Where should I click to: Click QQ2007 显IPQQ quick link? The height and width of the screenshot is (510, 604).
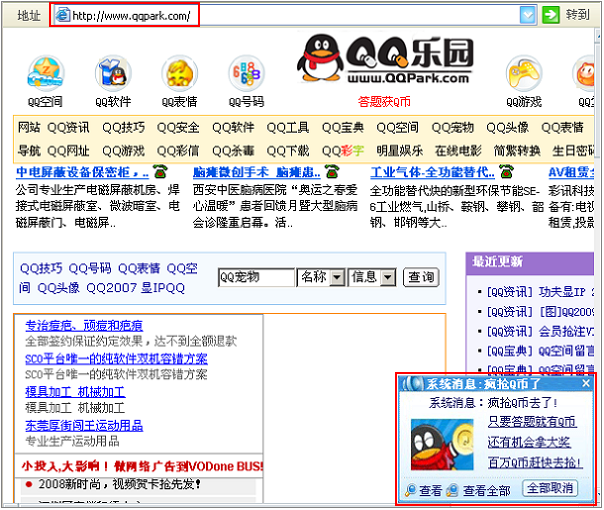coord(136,288)
